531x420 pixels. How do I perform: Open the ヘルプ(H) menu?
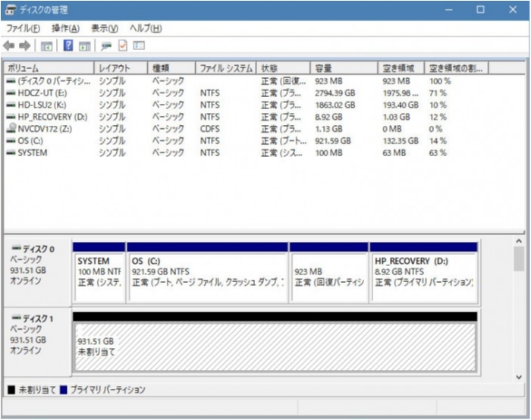tap(146, 29)
